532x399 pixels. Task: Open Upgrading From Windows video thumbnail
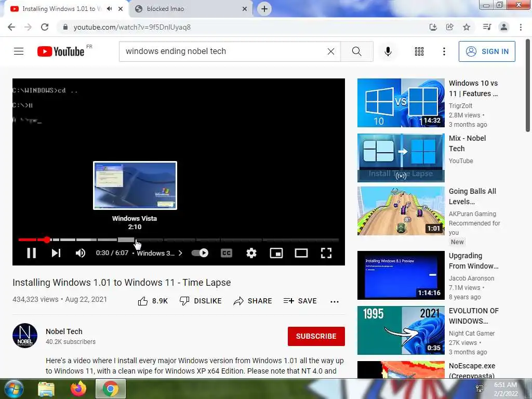coord(401,275)
